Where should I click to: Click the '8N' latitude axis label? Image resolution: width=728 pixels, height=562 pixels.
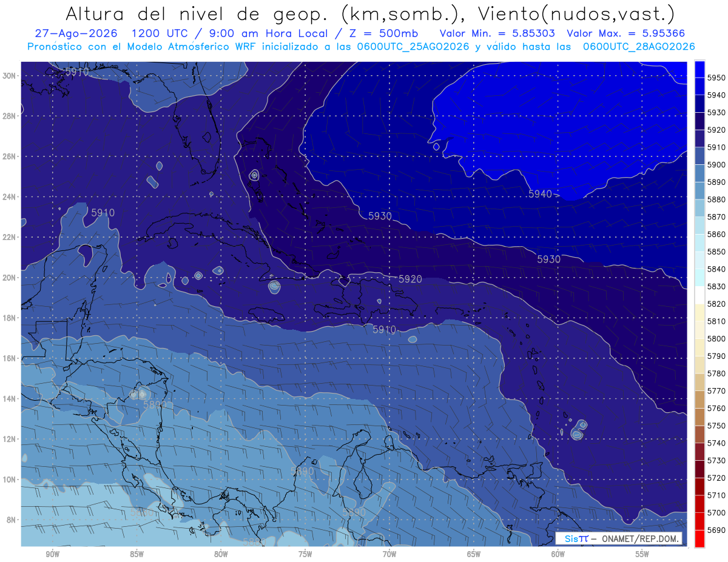(11, 520)
